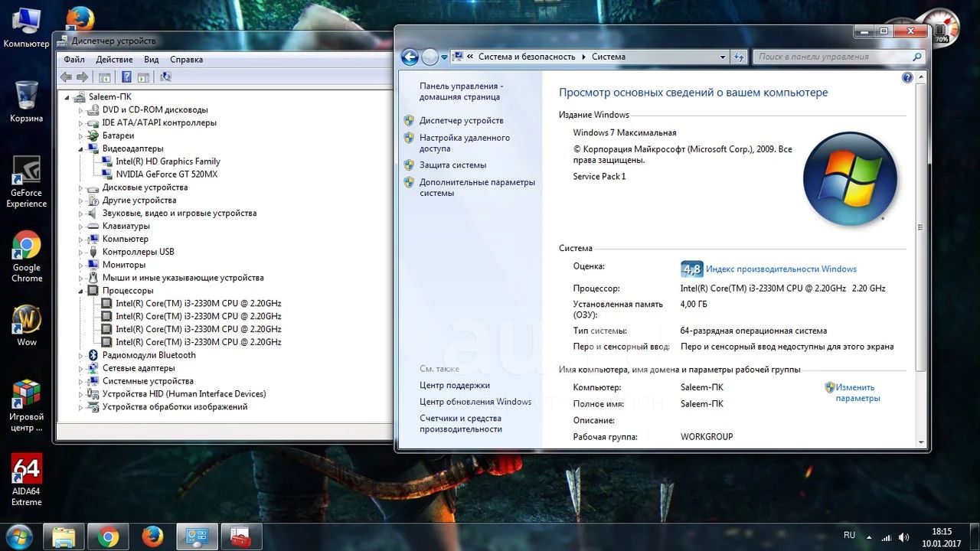This screenshot has height=551, width=980.
Task: Collapse the Видеоадаптеры node
Action: click(80, 149)
